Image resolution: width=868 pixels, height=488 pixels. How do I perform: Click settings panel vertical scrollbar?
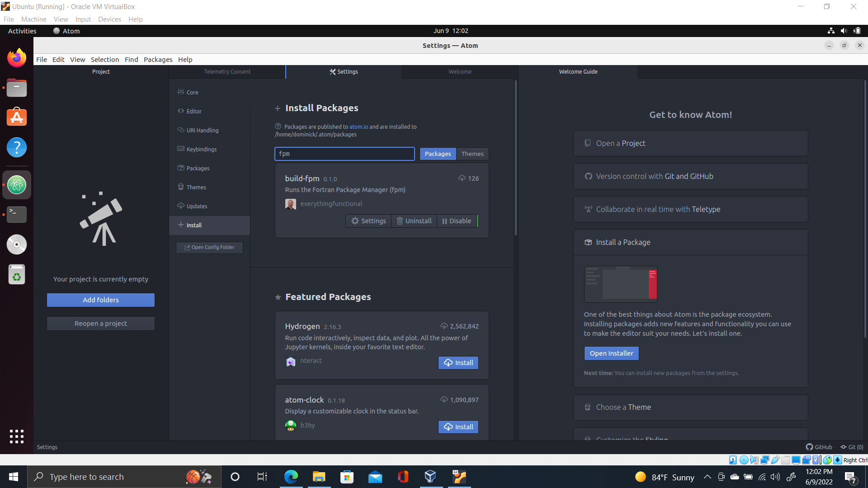pyautogui.click(x=515, y=158)
